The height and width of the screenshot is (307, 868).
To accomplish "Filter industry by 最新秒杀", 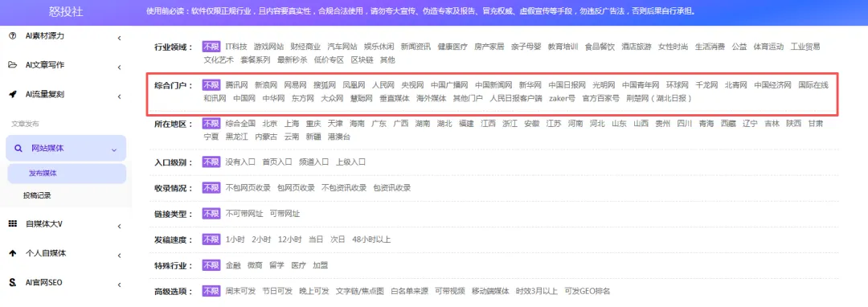I will pyautogui.click(x=292, y=59).
